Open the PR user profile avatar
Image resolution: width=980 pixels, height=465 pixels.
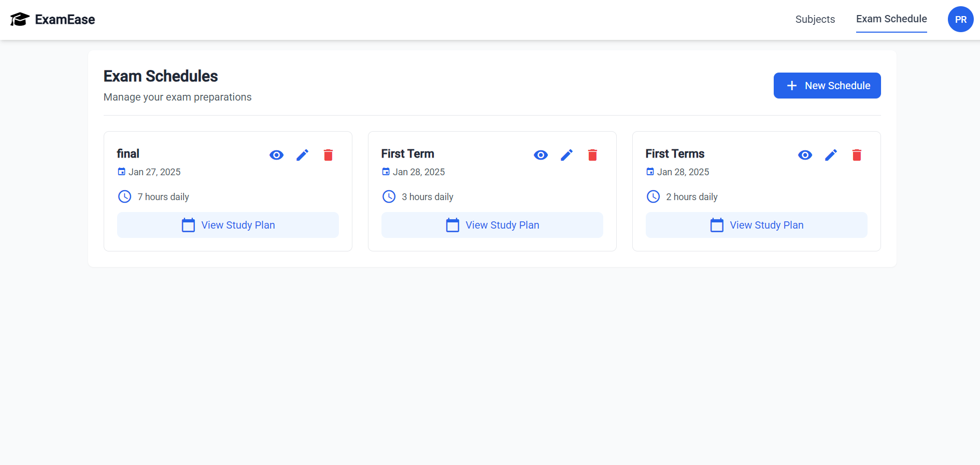click(x=961, y=19)
